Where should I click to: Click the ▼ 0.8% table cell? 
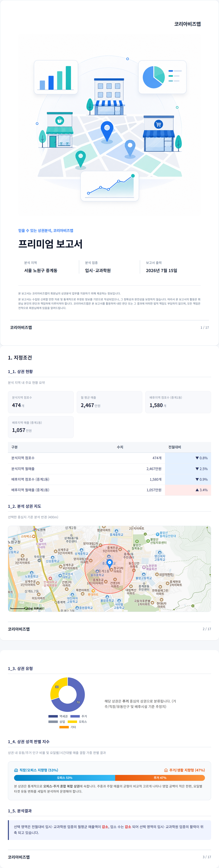[x=188, y=458]
